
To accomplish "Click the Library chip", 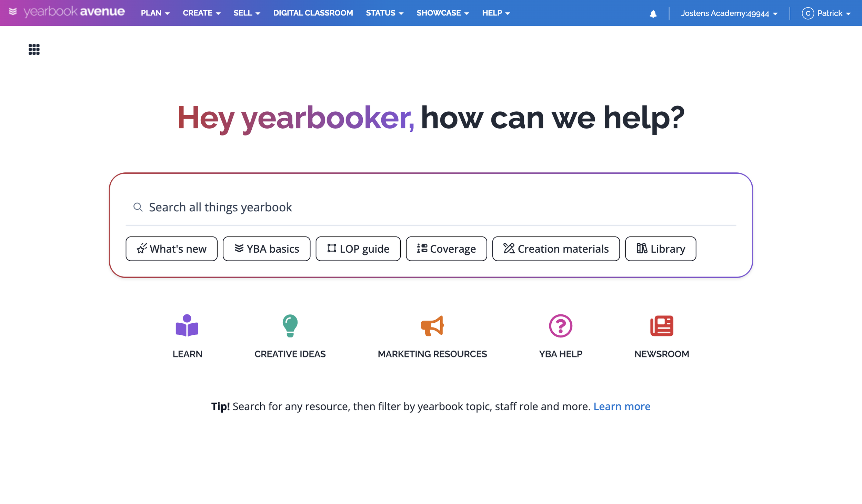I will tap(660, 249).
